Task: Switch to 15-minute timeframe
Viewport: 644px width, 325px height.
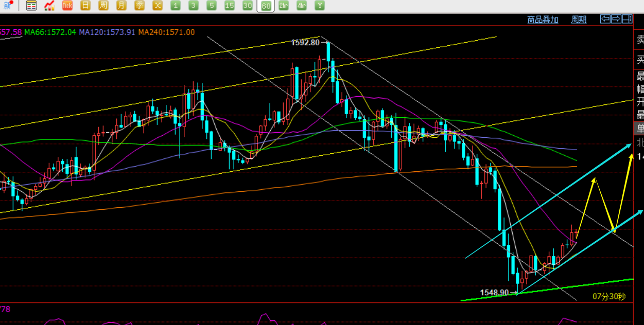Action: click(230, 6)
